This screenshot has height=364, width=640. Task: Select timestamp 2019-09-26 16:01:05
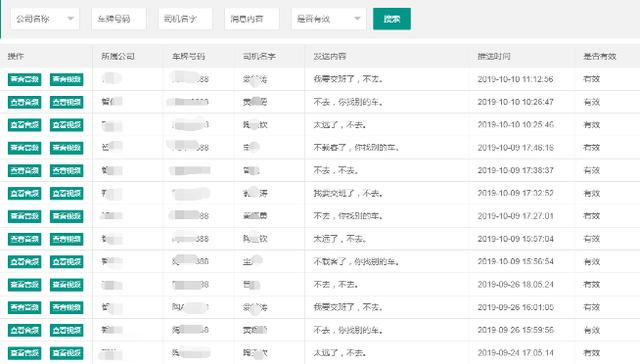tap(516, 307)
